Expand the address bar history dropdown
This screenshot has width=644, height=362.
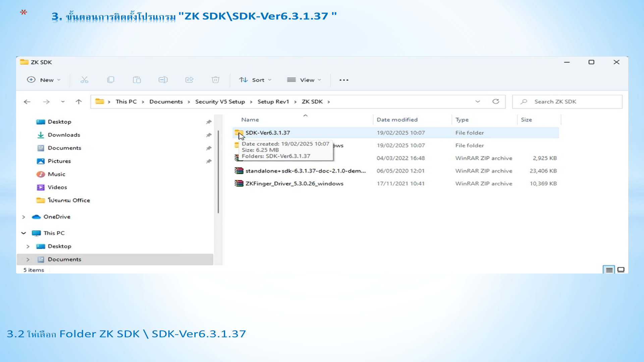pos(478,102)
